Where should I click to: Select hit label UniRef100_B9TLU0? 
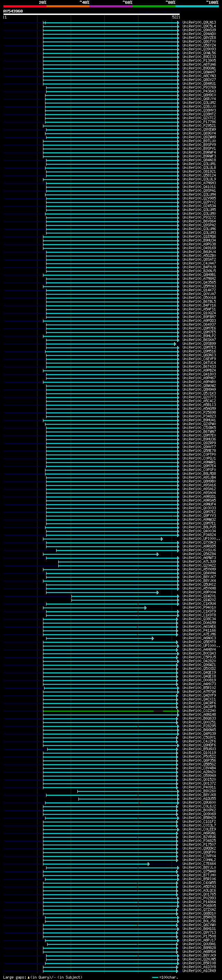point(199,141)
